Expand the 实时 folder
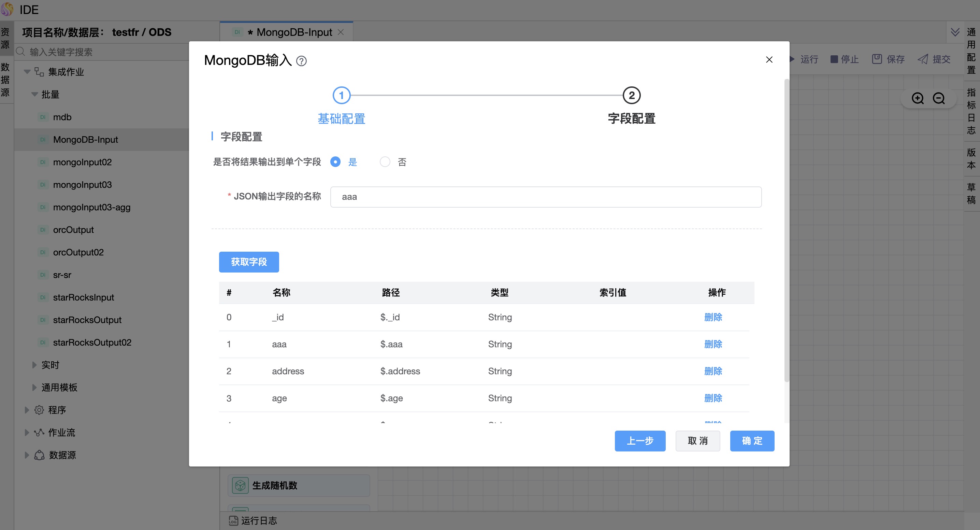The image size is (980, 530). (34, 365)
